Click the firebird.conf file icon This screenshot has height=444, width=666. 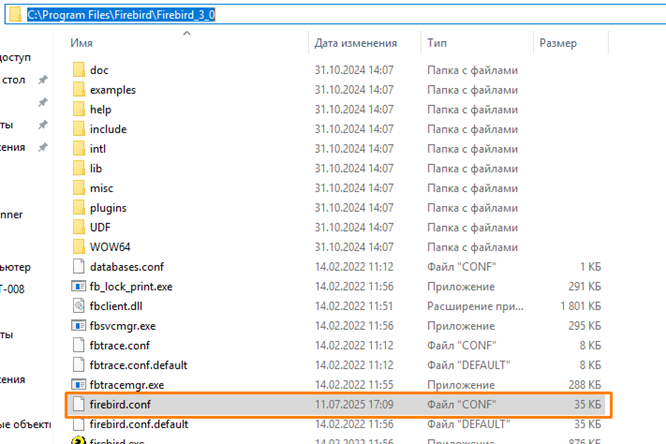coord(79,404)
